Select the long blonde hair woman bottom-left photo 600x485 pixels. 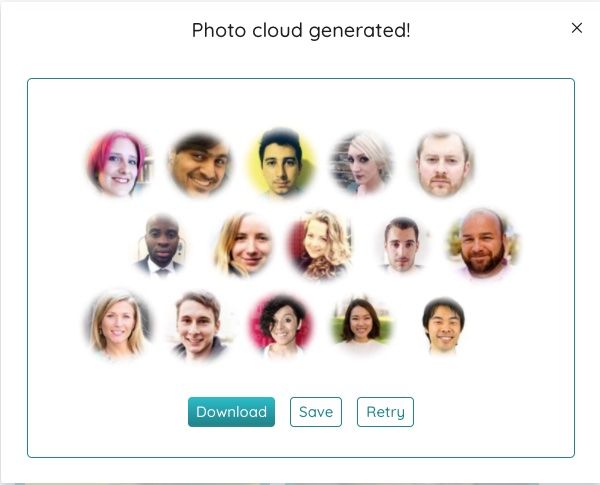[118, 325]
